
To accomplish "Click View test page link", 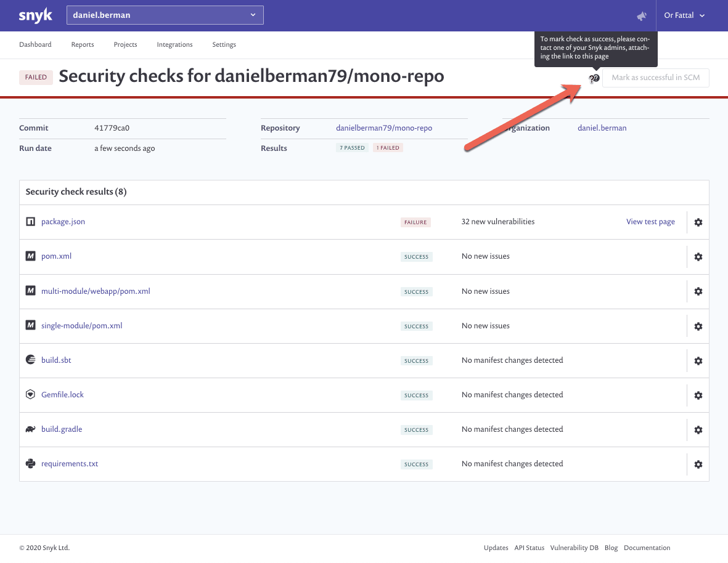I will [x=650, y=222].
